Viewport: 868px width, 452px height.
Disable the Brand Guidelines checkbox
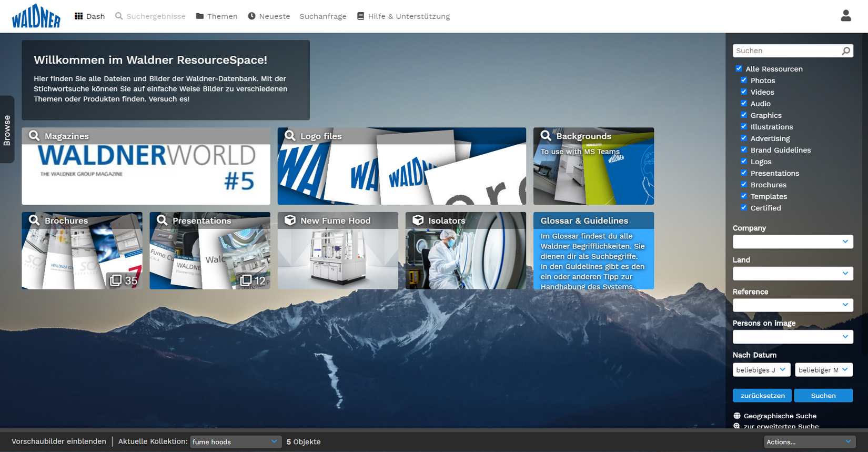[x=743, y=149]
